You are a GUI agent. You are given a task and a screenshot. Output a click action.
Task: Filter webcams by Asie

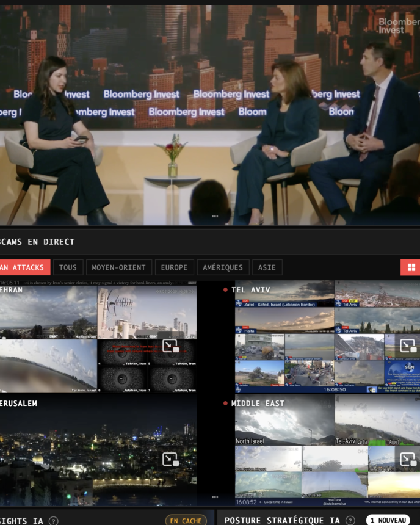click(267, 267)
